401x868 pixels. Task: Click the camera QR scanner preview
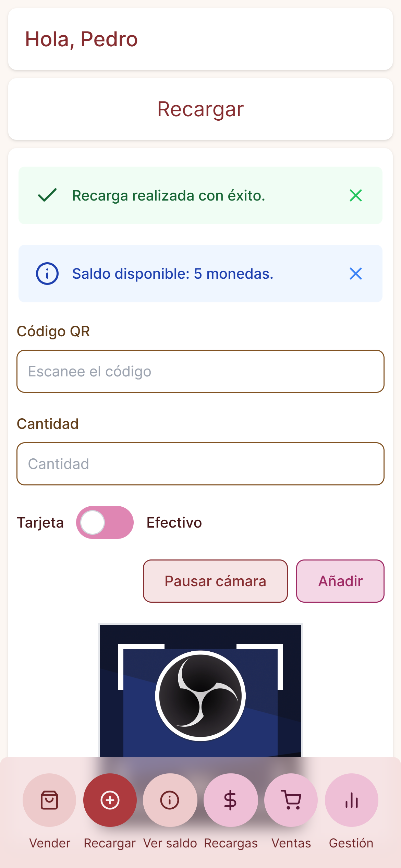(x=200, y=690)
